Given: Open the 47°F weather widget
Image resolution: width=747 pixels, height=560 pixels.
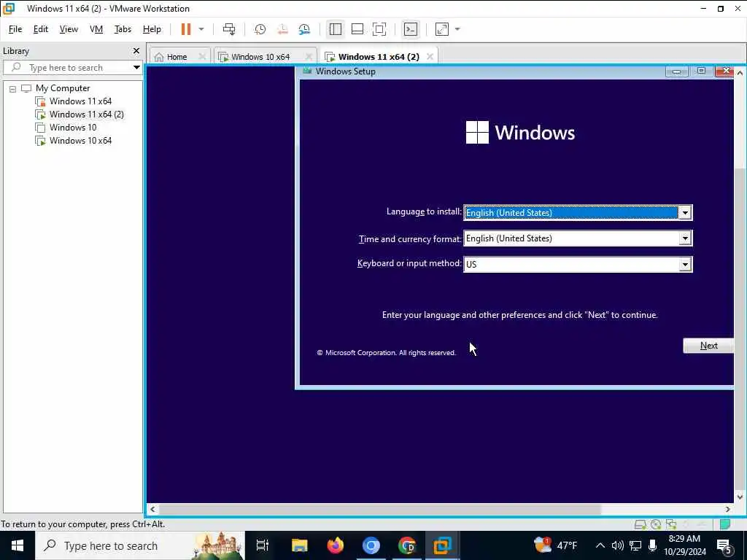Looking at the screenshot, I should pyautogui.click(x=555, y=545).
